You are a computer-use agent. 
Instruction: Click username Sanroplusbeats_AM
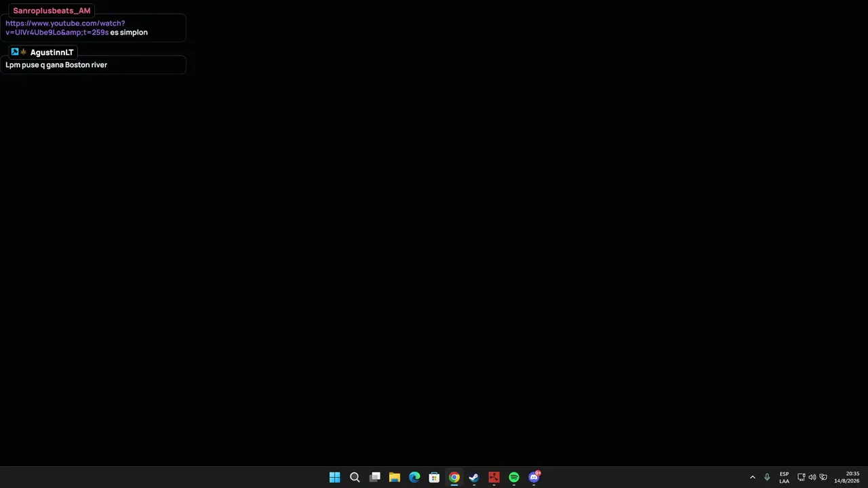click(52, 11)
